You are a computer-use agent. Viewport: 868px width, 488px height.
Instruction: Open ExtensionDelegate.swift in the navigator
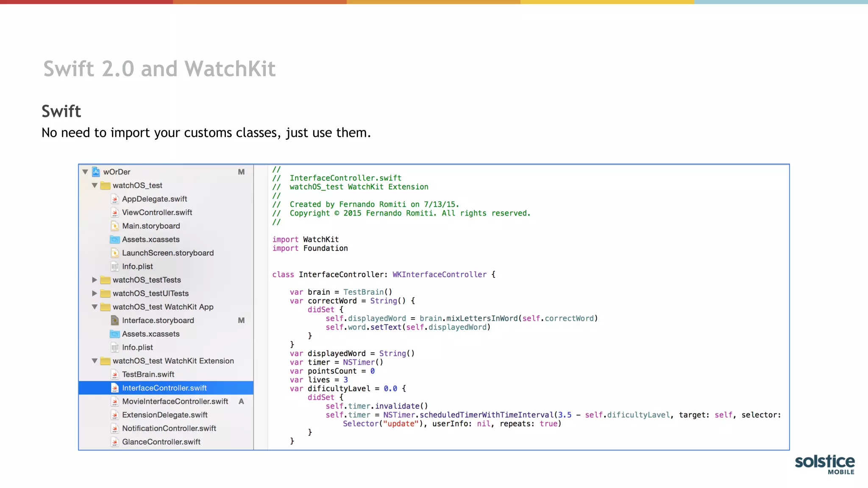coord(165,415)
